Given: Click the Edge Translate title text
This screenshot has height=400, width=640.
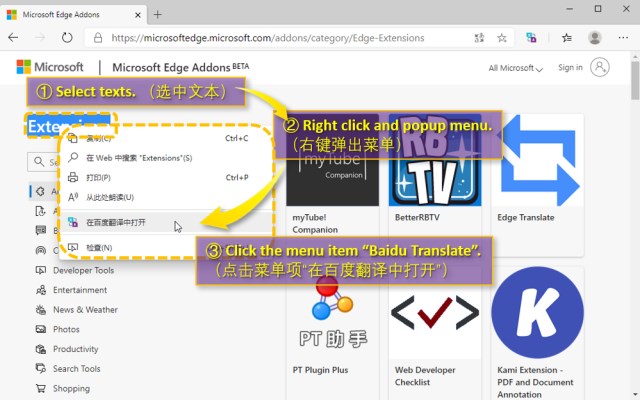Looking at the screenshot, I should tap(526, 217).
